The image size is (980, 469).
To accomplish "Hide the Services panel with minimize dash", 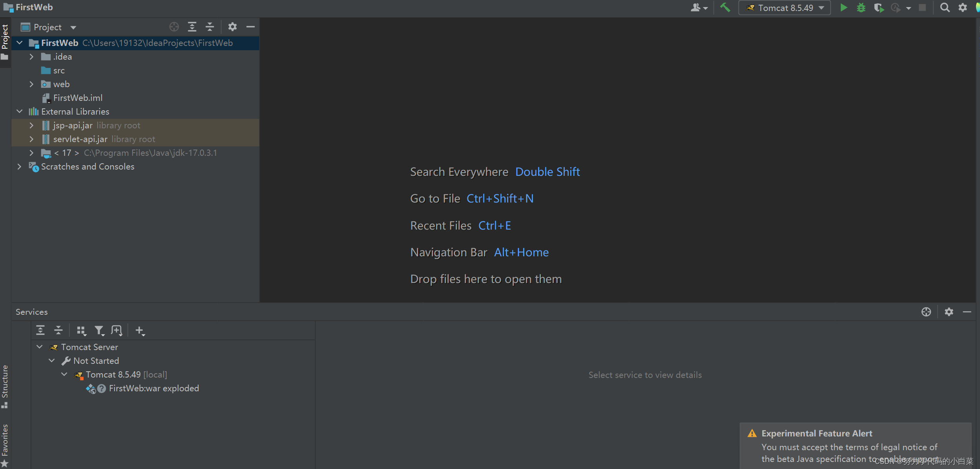I will click(x=967, y=312).
